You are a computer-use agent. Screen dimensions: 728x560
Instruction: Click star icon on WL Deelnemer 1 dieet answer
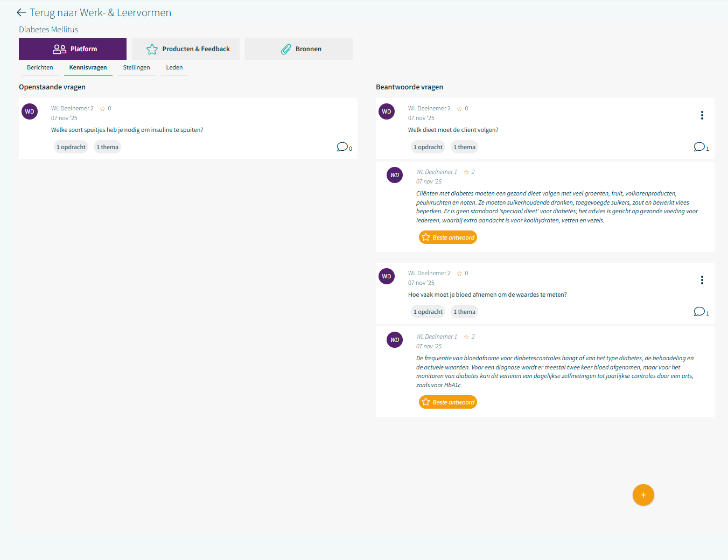tap(466, 172)
